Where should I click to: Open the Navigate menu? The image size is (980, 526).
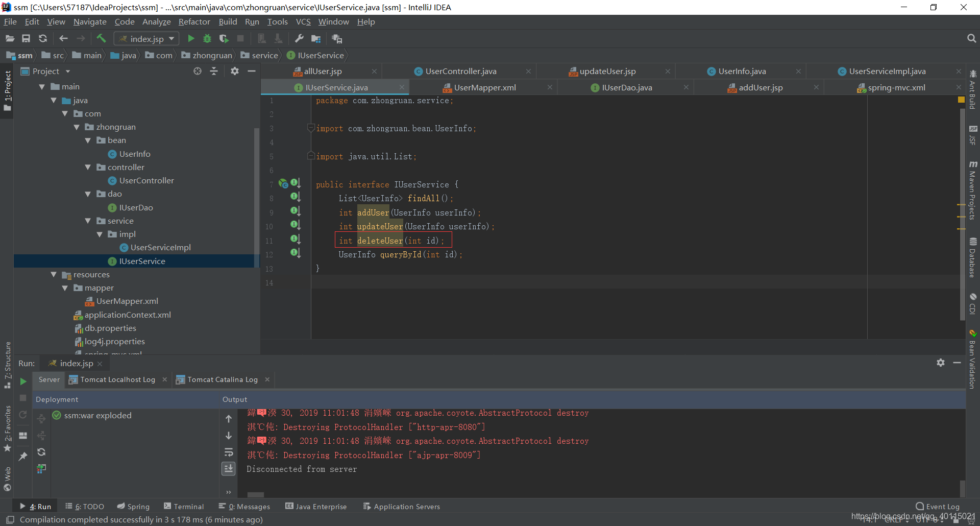[90, 22]
